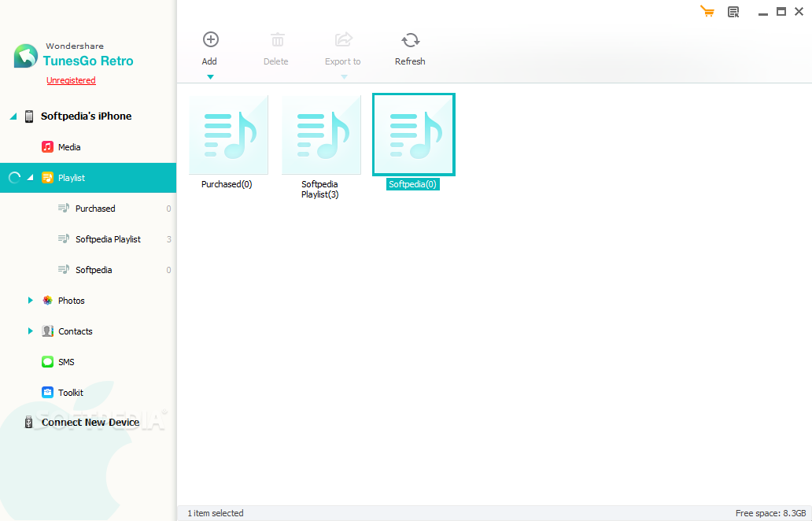
Task: Click the Purchased count 0 in sidebar
Action: coord(169,209)
